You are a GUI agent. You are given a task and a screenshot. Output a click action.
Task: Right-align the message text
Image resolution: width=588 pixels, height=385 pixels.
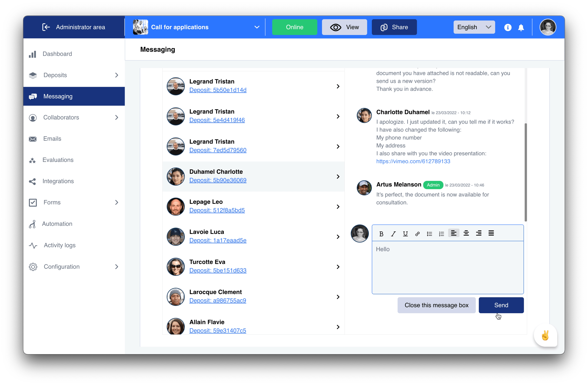click(x=479, y=233)
